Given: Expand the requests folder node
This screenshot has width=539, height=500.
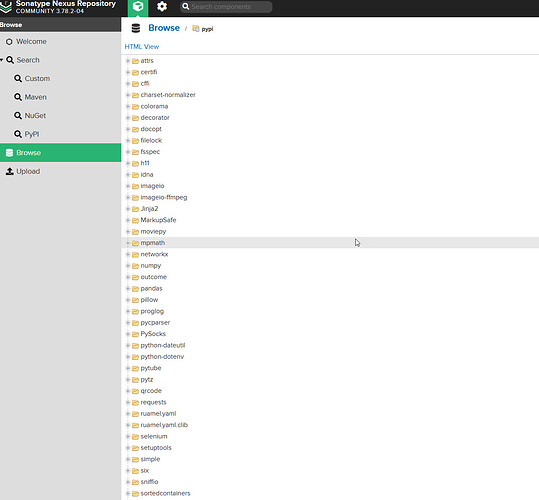Looking at the screenshot, I should 128,402.
